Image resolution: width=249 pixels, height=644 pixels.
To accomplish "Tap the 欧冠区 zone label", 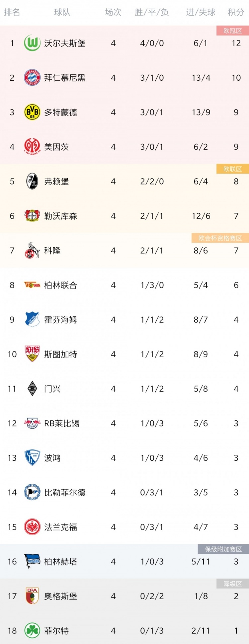I will (x=232, y=31).
